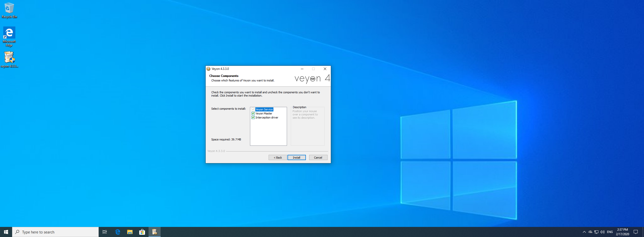Screen dimensions: 644x237
Task: Click the Select components to install label
Action: click(x=228, y=109)
